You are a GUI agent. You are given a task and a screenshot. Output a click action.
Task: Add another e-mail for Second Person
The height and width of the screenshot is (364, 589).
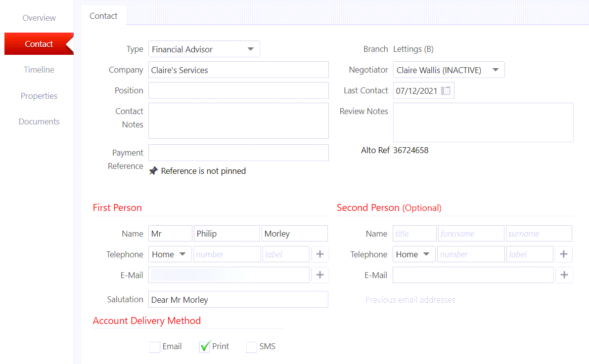(564, 275)
